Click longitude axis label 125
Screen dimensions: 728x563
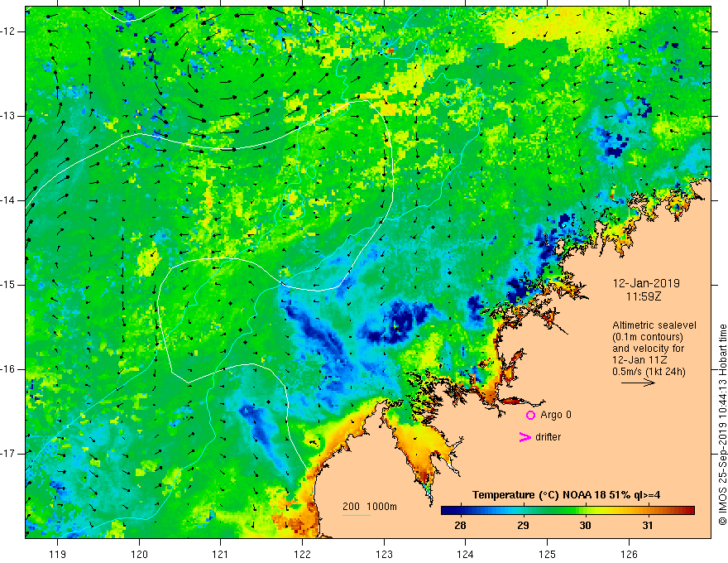click(548, 554)
